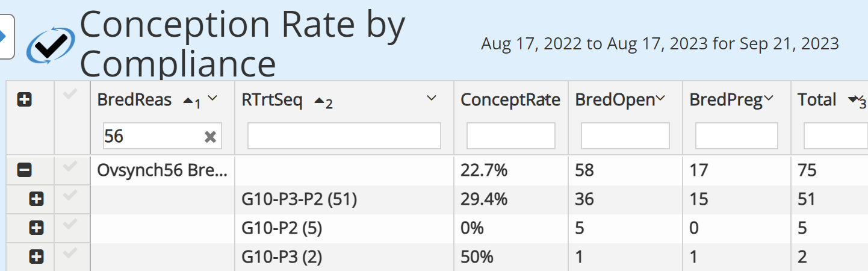Check the Ovsynch56 row checkmark

[70, 167]
